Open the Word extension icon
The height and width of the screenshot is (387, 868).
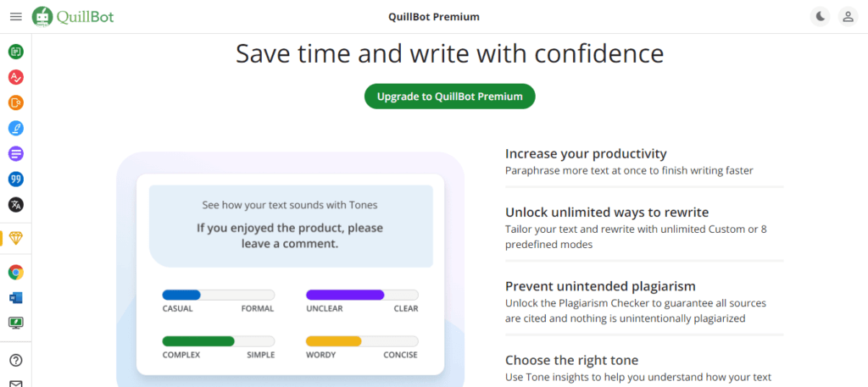pos(15,297)
